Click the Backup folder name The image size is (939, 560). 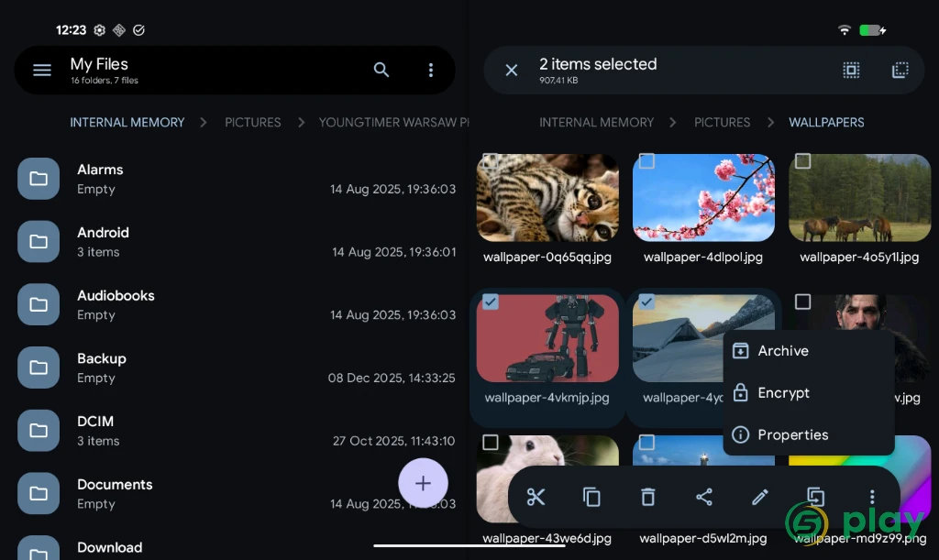point(102,358)
